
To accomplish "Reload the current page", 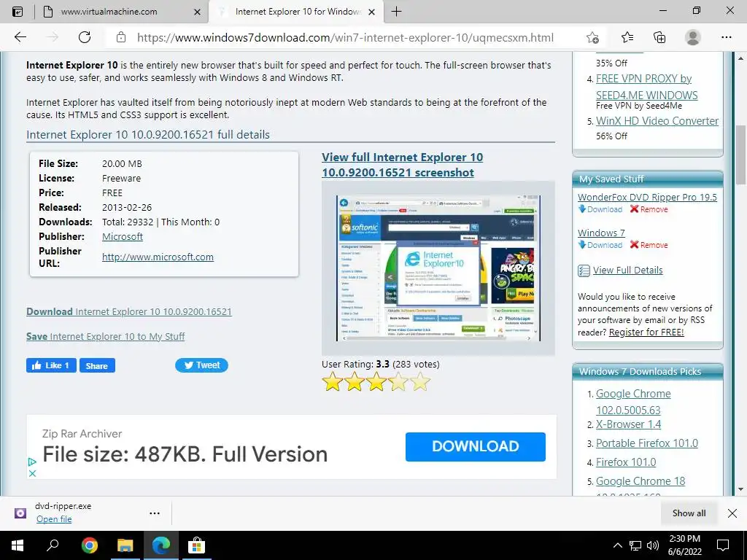I will (x=85, y=37).
